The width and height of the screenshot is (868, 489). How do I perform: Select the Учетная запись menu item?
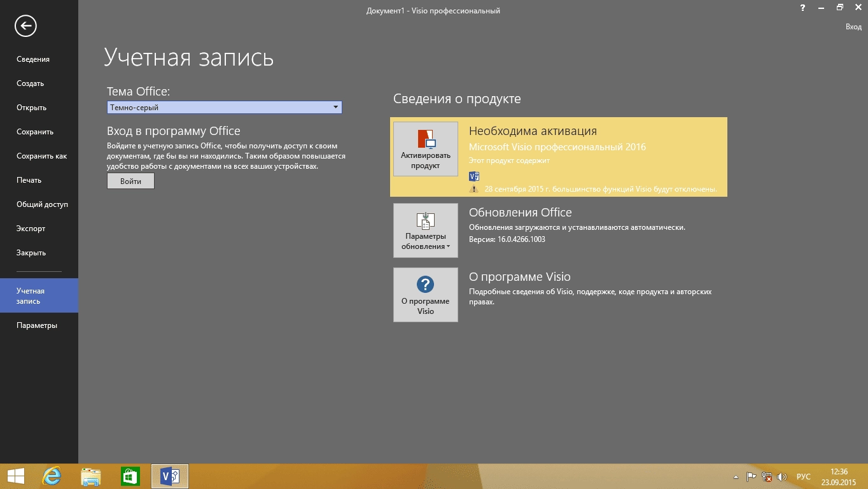point(39,295)
